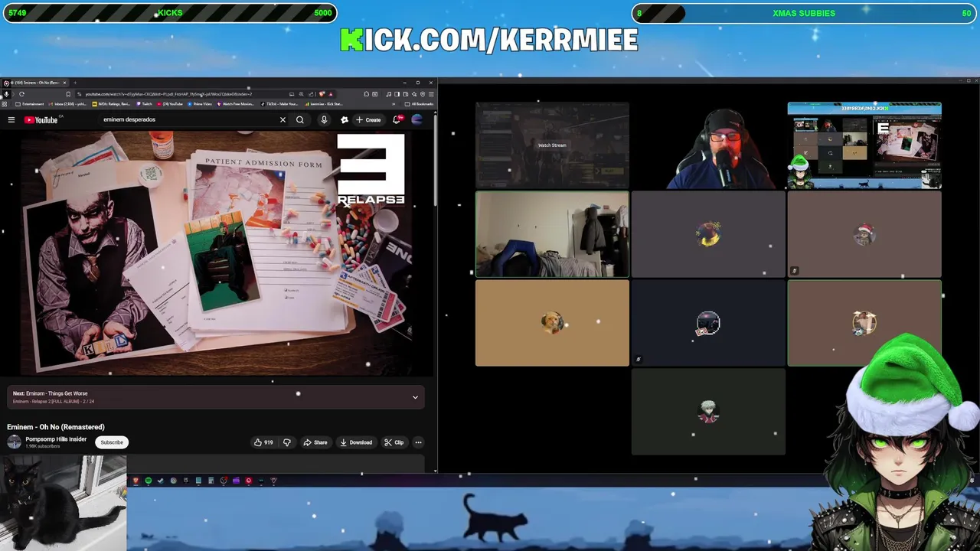Open the Twitch bookmark
Viewport: 980px width, 551px height.
(145, 104)
